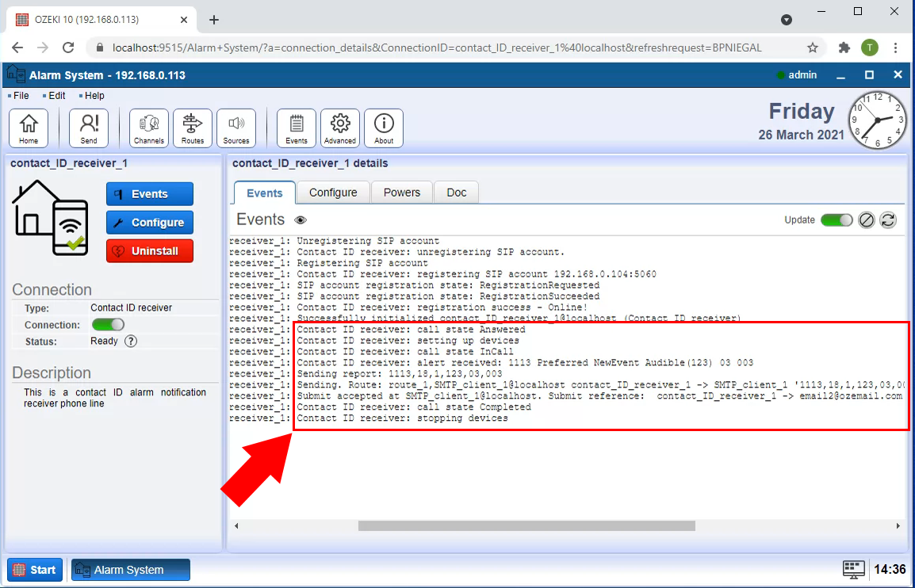Viewport: 915px width, 588px height.
Task: Bookmark this page with the star icon
Action: (812, 48)
